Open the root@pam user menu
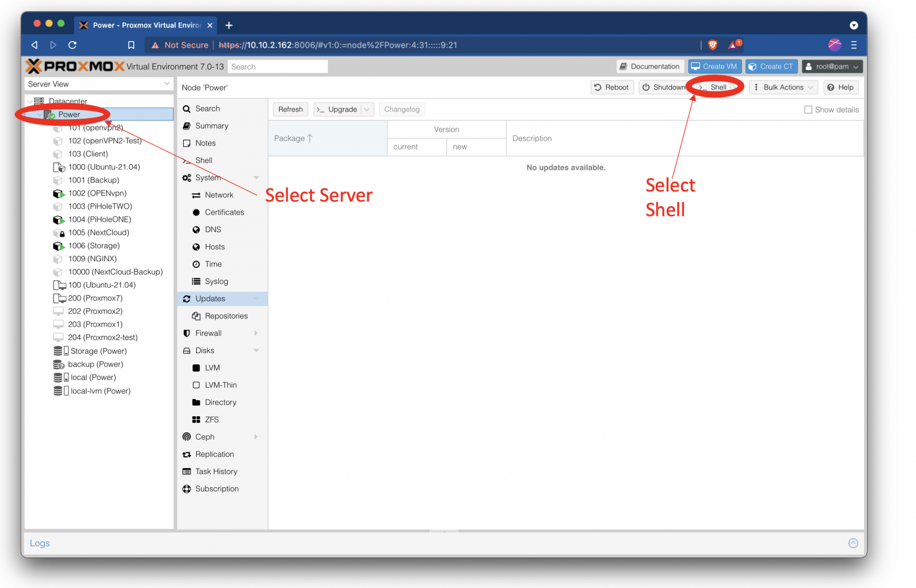Viewport: 916px width, 588px height. point(833,66)
